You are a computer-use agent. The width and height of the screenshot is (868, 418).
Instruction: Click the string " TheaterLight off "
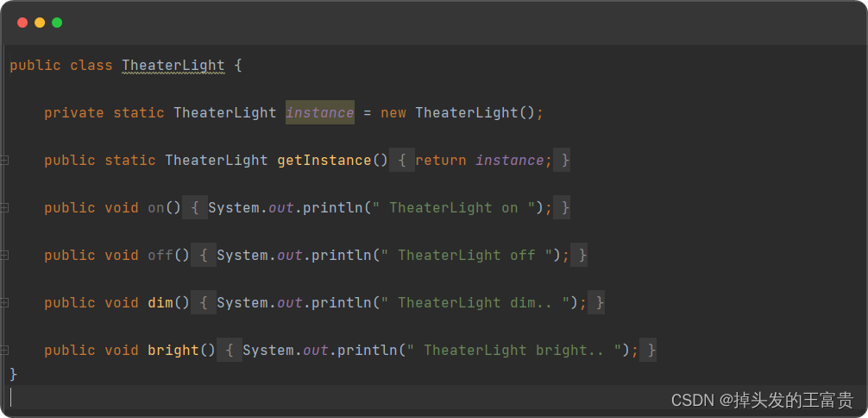click(467, 255)
